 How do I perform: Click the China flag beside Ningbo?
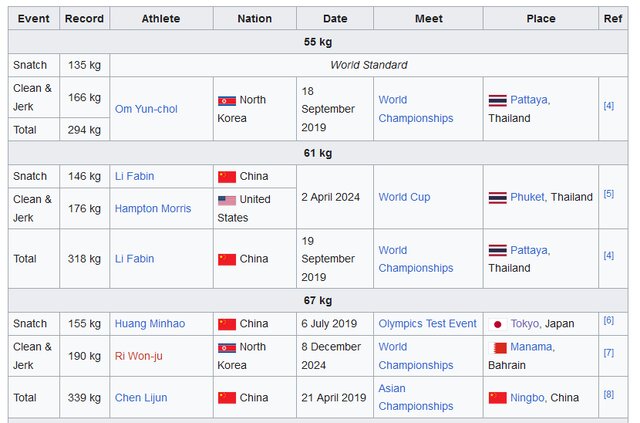[x=497, y=397]
